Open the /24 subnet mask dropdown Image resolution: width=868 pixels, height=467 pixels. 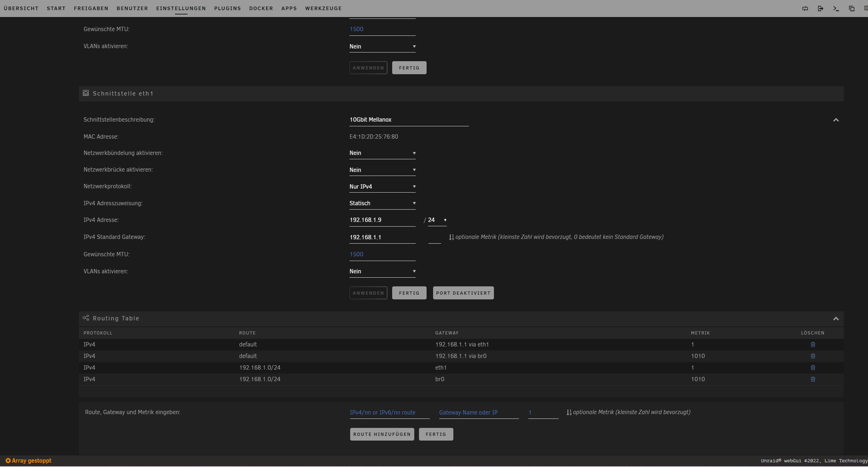pyautogui.click(x=437, y=220)
